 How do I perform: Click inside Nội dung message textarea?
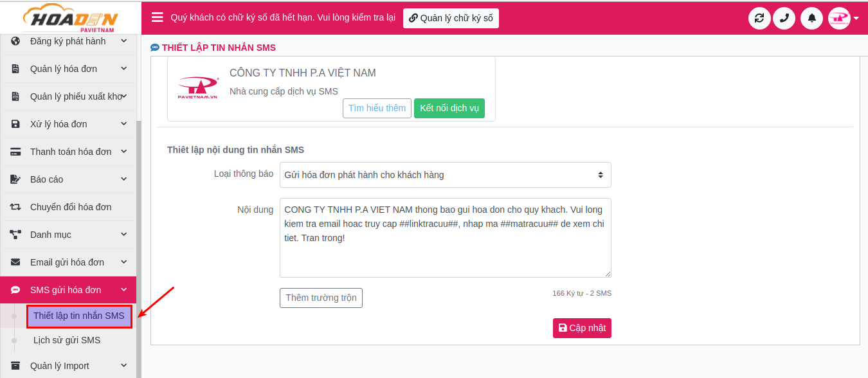445,238
